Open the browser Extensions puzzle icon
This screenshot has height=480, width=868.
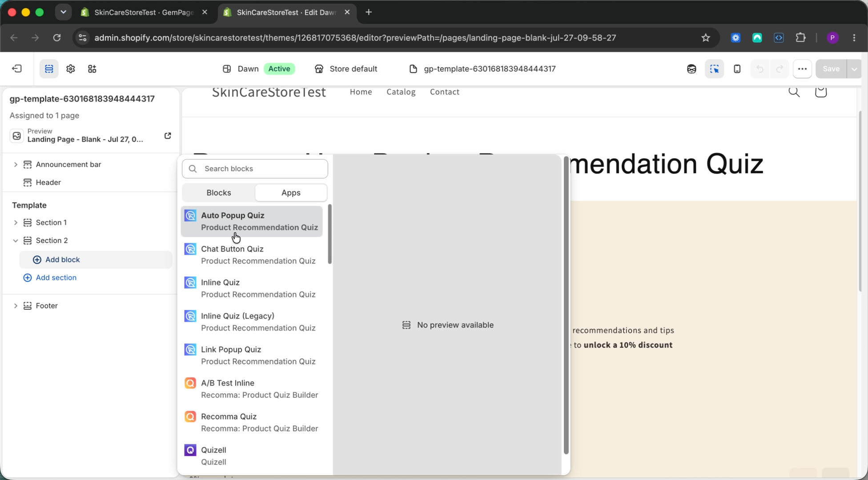tap(800, 38)
